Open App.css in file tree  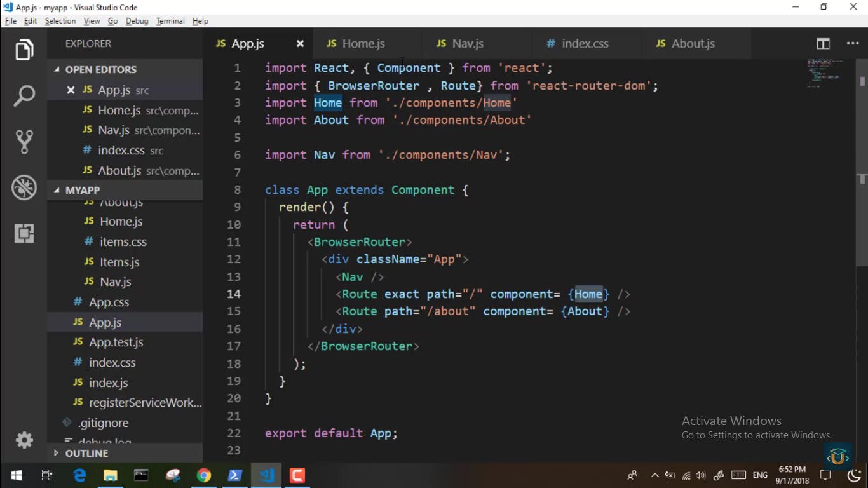tap(125, 302)
